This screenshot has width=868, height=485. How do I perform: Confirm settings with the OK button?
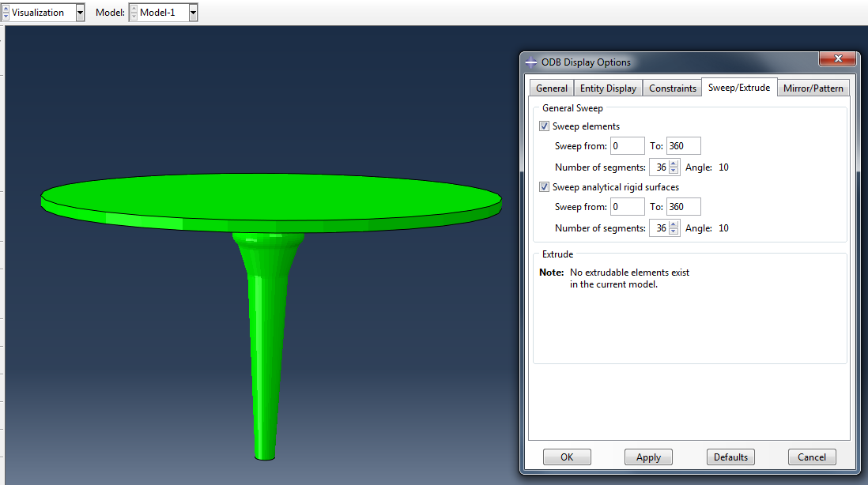(566, 457)
